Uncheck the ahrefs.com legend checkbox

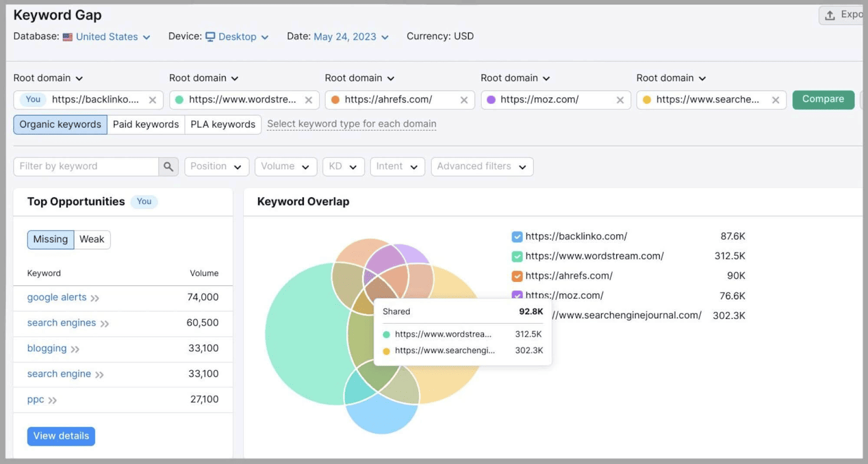(516, 276)
